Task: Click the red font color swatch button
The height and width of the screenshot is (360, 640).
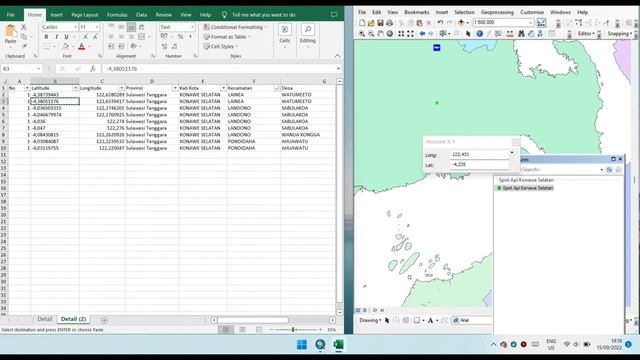Action: coord(82,47)
